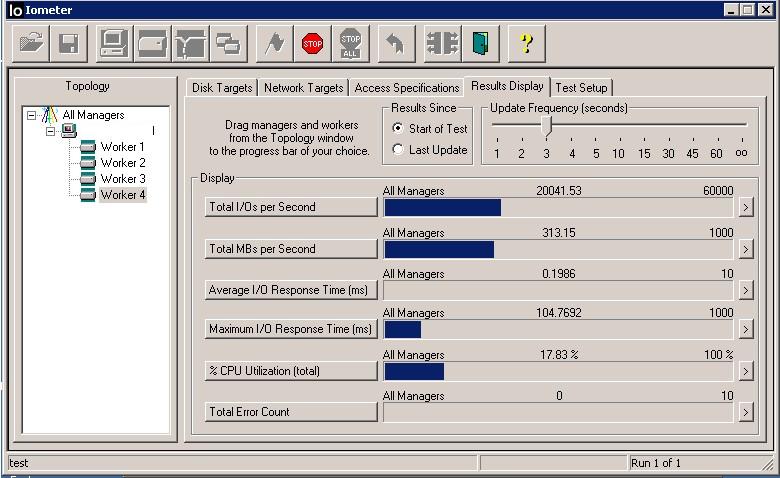Click Worker 4 disk icon
This screenshot has height=478, width=780.
click(x=88, y=194)
